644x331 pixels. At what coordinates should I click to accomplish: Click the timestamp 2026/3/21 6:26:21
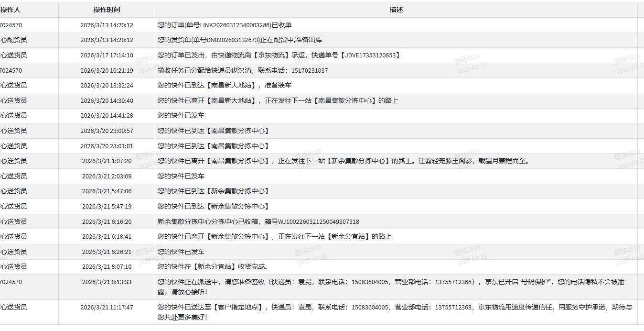107,252
